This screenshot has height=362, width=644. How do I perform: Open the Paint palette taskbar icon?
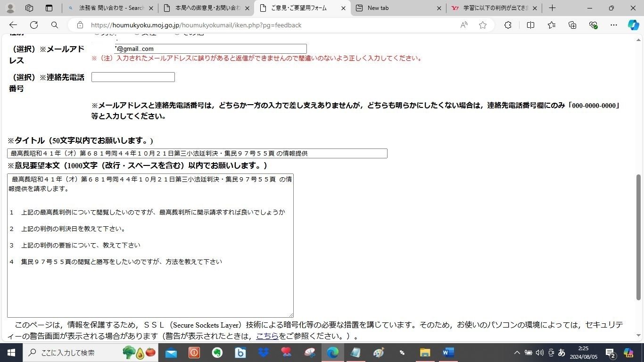click(x=379, y=353)
